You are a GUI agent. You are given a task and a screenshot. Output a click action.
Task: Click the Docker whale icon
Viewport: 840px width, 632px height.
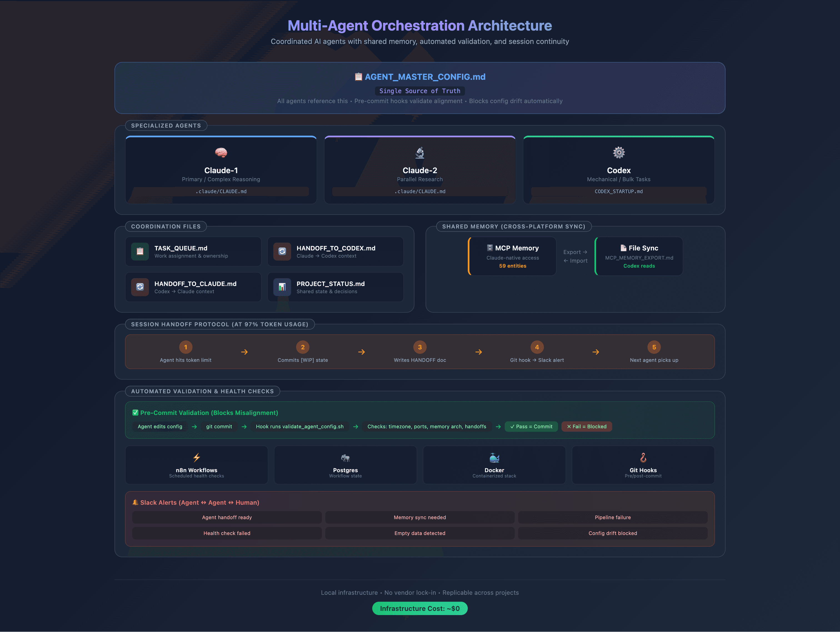tap(494, 457)
